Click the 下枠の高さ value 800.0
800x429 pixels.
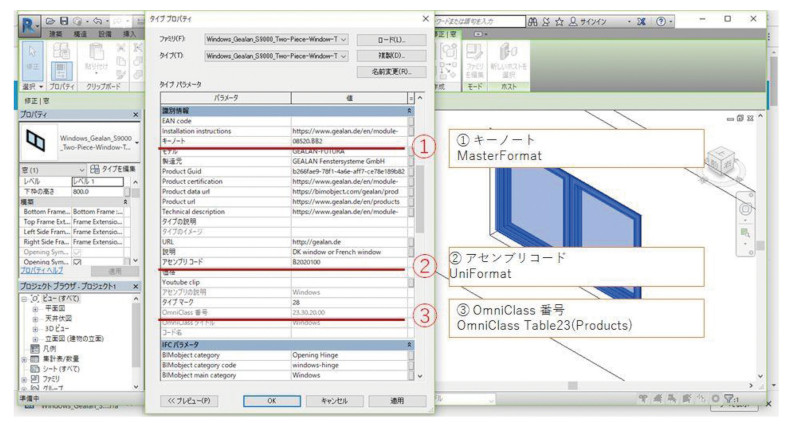click(x=97, y=192)
